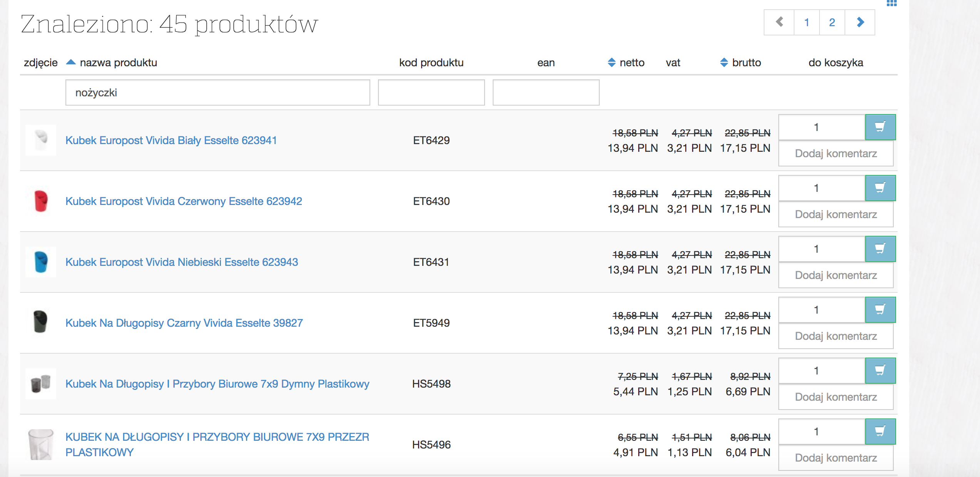The image size is (980, 477).
Task: Click cart button for product ET5949
Action: 880,310
